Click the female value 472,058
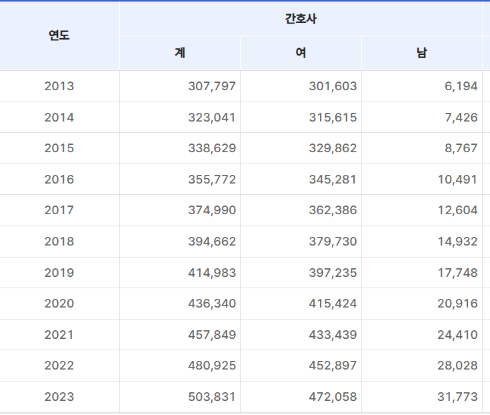490x415 pixels. click(x=333, y=397)
